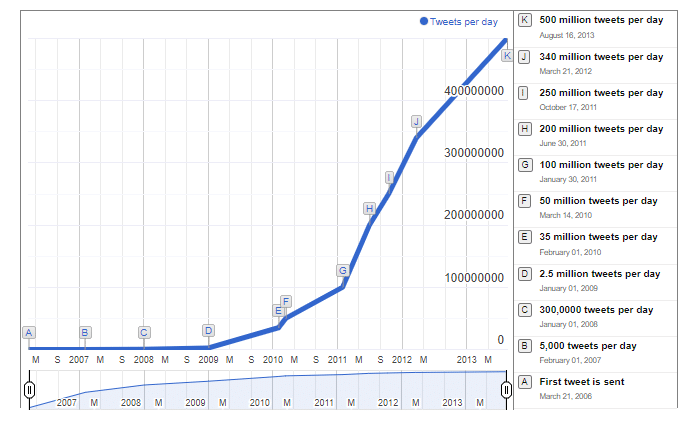695x429 pixels.
Task: Select '300,0000 tweets per day' annotation
Action: (x=596, y=309)
